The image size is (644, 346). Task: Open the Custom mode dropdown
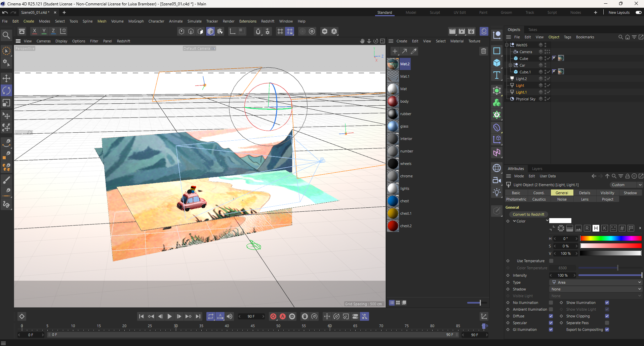[626, 185]
